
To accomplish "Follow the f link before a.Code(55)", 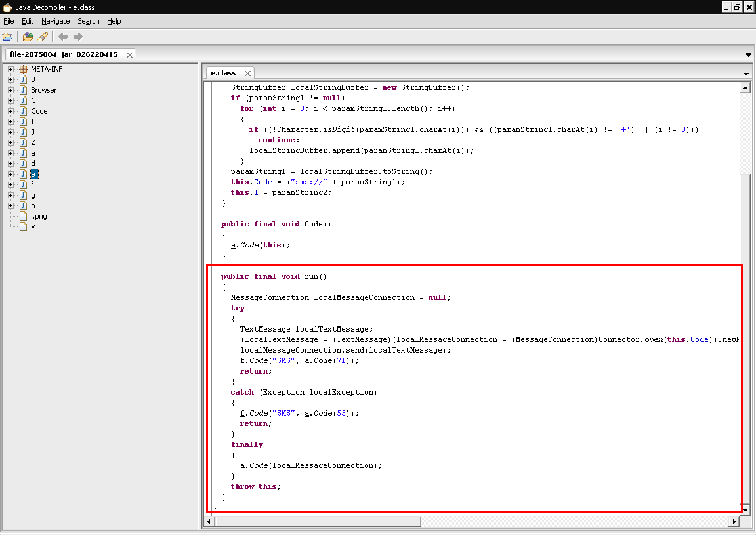I will pos(242,413).
